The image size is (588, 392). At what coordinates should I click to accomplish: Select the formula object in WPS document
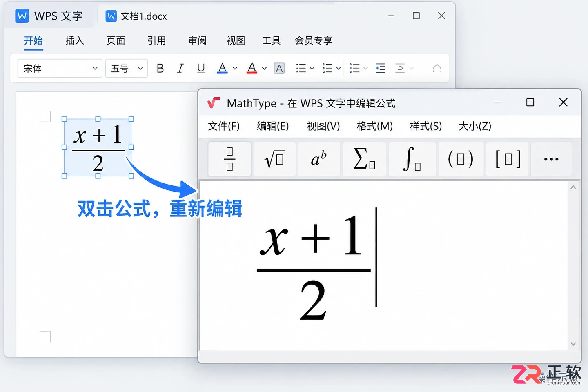pos(98,147)
